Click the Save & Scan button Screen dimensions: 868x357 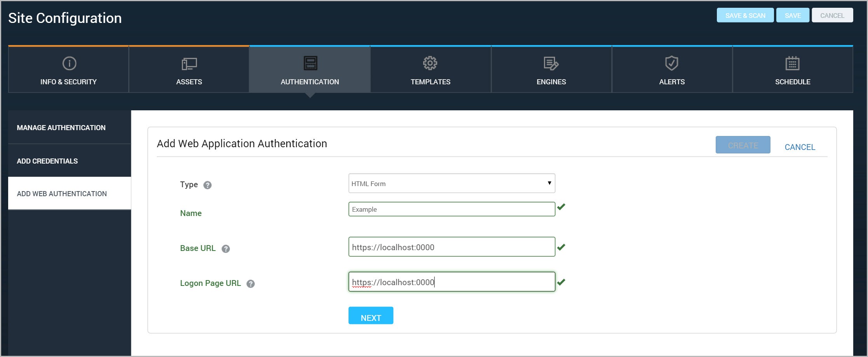pos(745,16)
